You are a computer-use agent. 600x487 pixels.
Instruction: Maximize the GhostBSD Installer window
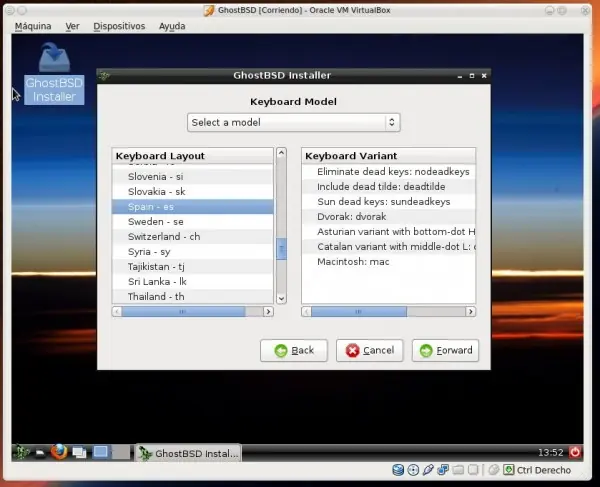pos(472,76)
